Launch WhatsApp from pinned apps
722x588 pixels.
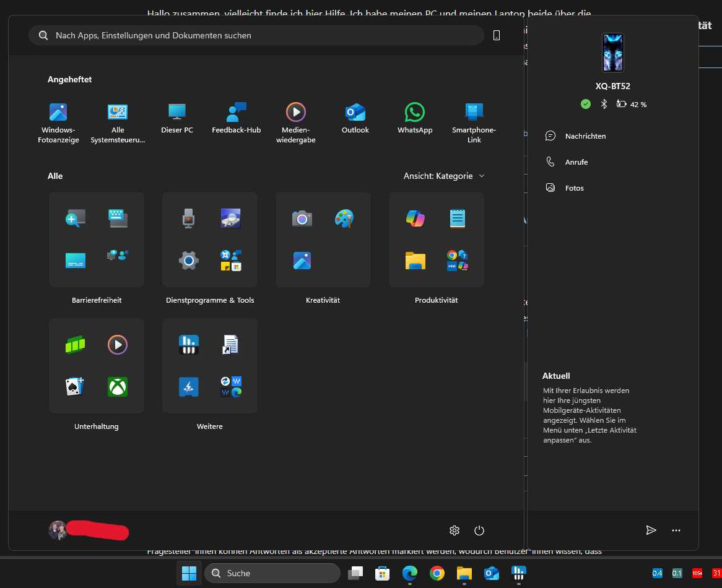point(415,118)
